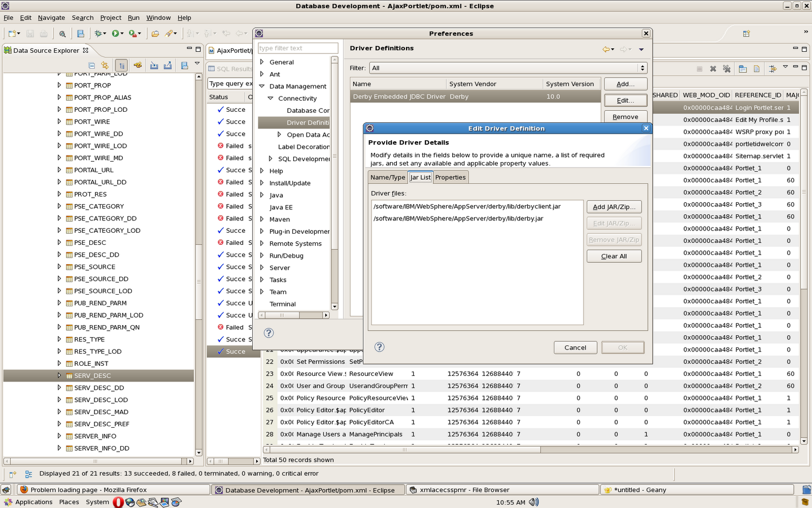Collapse all nodes in Data Source Explorer
The image size is (812, 508).
[92, 65]
